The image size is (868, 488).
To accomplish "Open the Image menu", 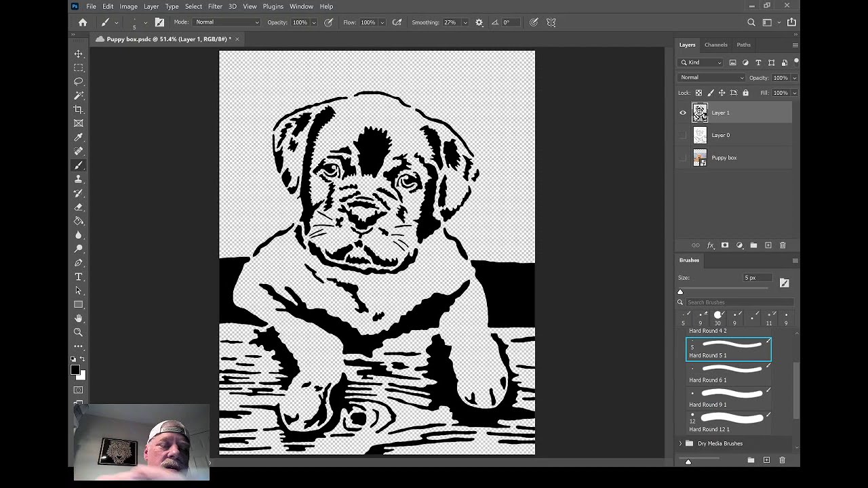I will click(x=128, y=6).
